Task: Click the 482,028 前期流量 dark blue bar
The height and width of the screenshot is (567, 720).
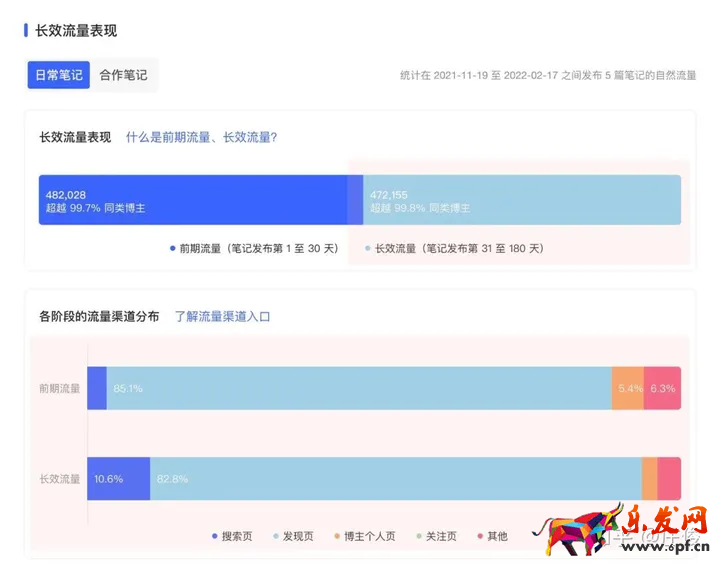Action: coord(201,200)
